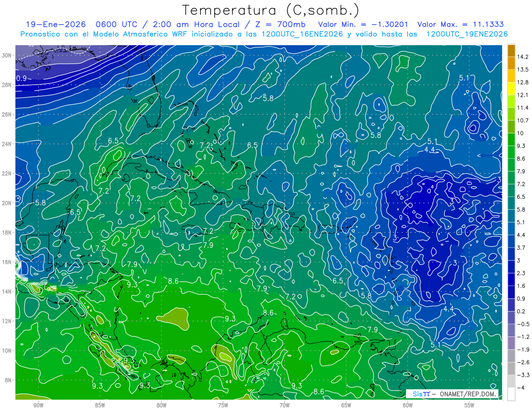The image size is (532, 411).
Task: Click the 12N latitude axis label
Action: [x=8, y=321]
